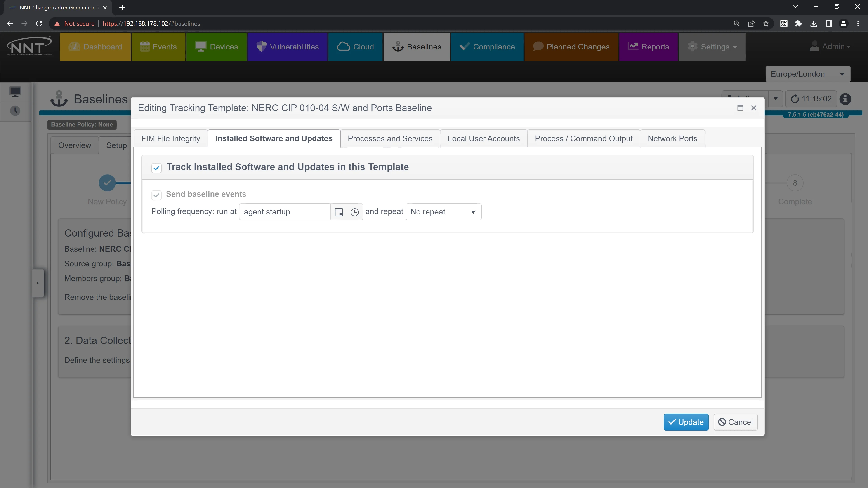Image resolution: width=868 pixels, height=488 pixels.
Task: Open the Overview tab on Baselines page
Action: point(74,145)
